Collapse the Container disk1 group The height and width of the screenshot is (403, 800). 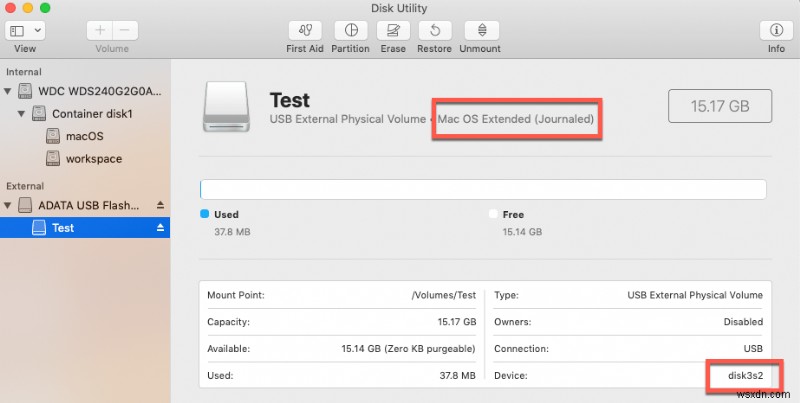click(x=23, y=114)
